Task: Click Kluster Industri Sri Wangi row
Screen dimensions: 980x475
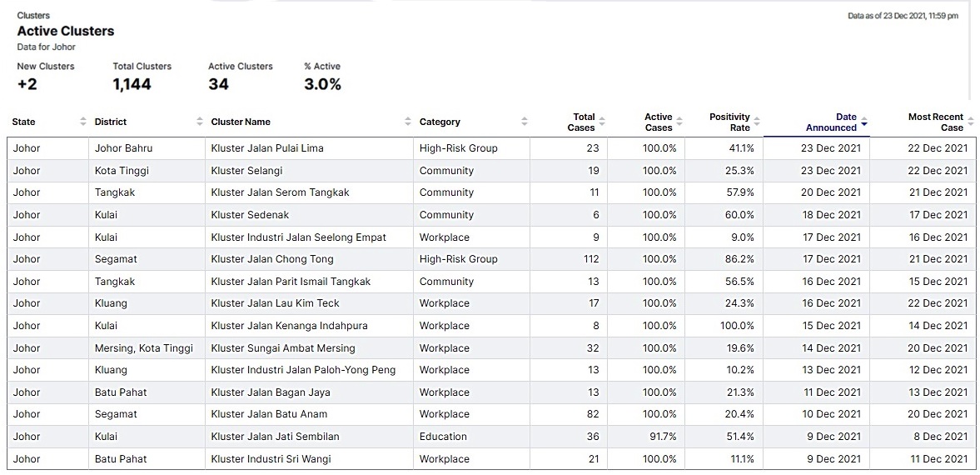Action: [271, 459]
